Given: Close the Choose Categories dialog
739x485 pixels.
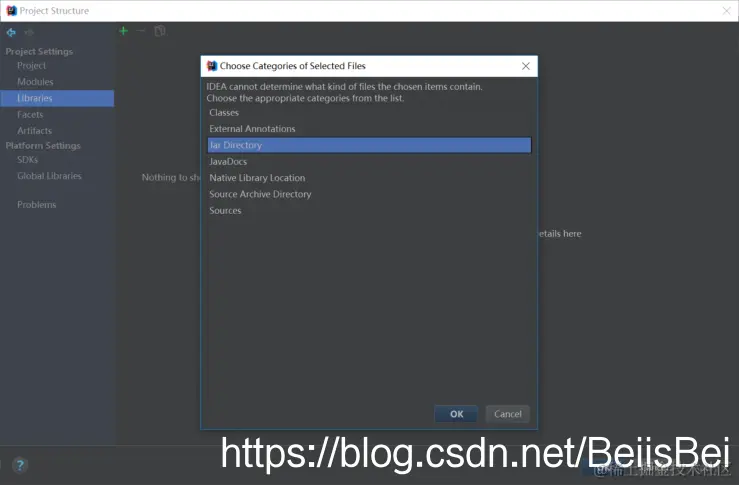Looking at the screenshot, I should click(x=526, y=66).
